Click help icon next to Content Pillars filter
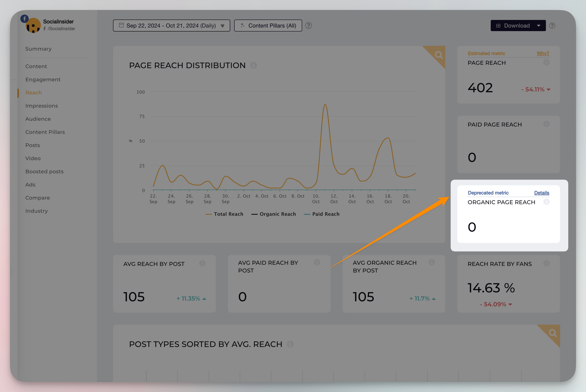Viewport: 586px width, 392px height. pos(309,25)
